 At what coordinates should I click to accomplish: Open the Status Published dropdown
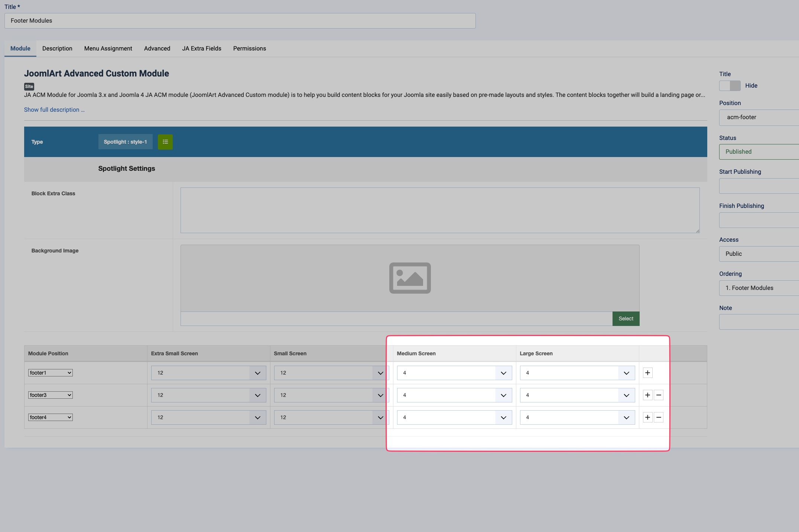pyautogui.click(x=758, y=151)
